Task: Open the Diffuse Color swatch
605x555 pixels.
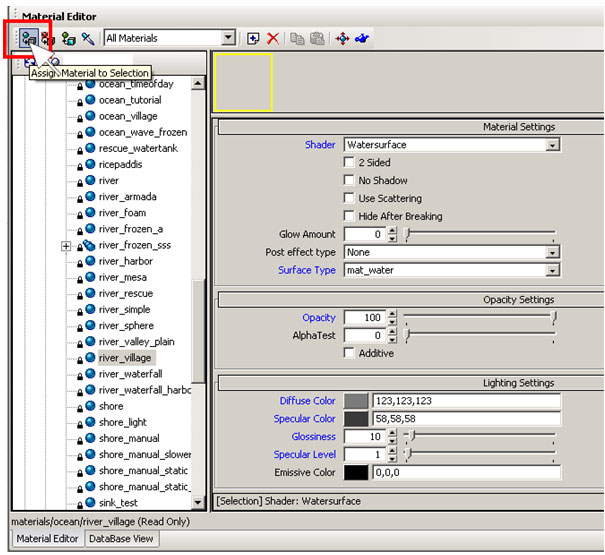Action: click(x=356, y=401)
